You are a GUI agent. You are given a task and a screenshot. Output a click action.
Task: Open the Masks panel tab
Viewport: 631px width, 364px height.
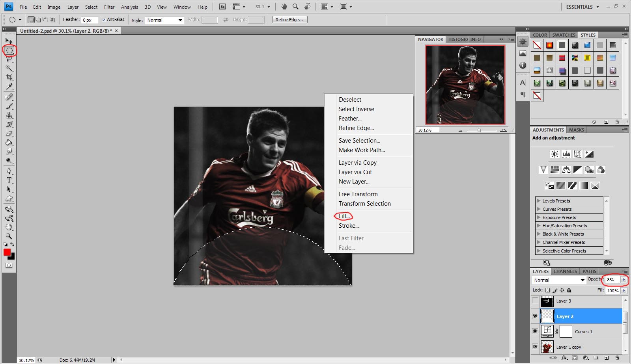pos(576,130)
